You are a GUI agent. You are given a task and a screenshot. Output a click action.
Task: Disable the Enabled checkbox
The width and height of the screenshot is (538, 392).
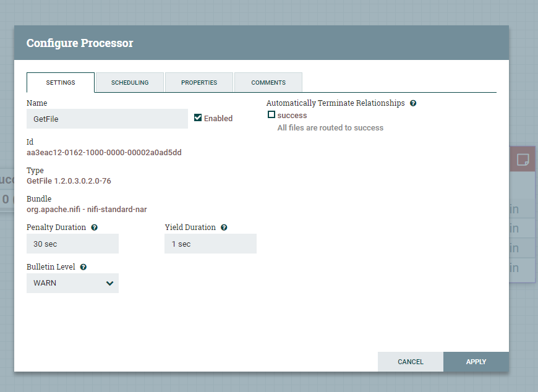199,118
